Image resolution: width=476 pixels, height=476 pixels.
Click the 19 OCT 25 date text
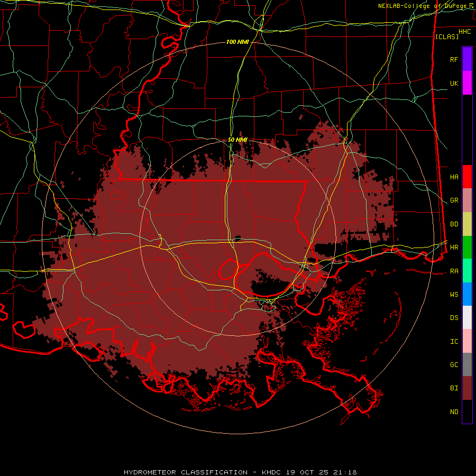[x=307, y=472]
